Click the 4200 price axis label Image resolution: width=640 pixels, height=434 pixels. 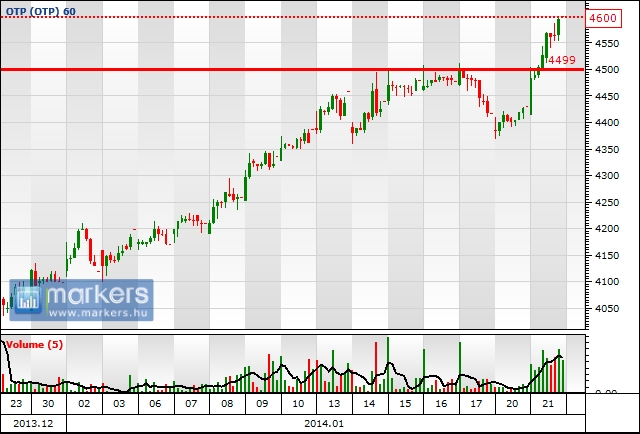pyautogui.click(x=607, y=229)
